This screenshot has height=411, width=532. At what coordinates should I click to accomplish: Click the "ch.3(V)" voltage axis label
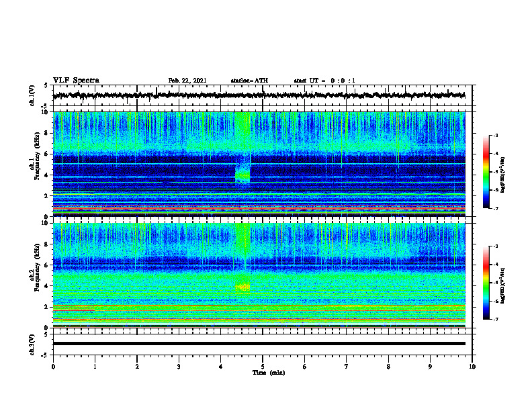(x=32, y=345)
